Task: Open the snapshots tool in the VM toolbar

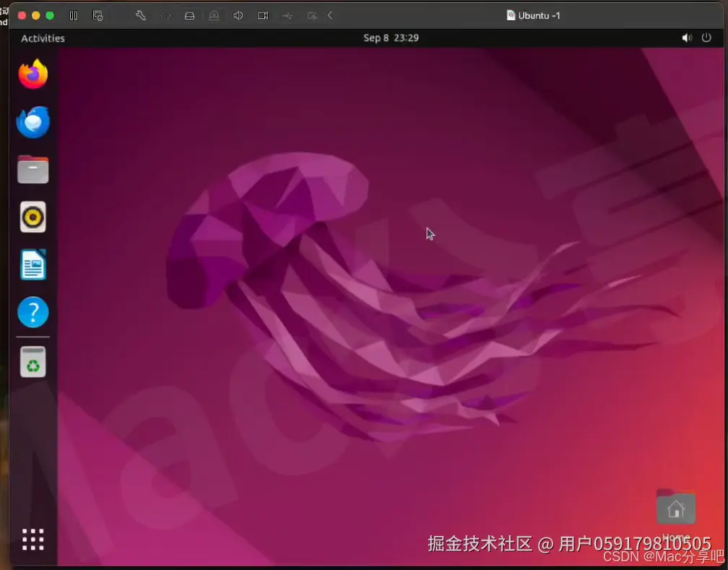Action: (x=98, y=15)
